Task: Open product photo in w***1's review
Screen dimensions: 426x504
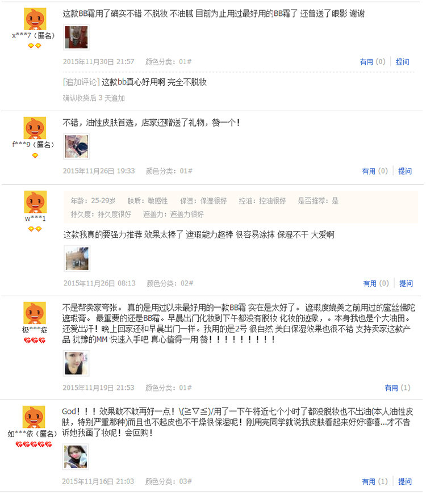Action: (x=77, y=258)
